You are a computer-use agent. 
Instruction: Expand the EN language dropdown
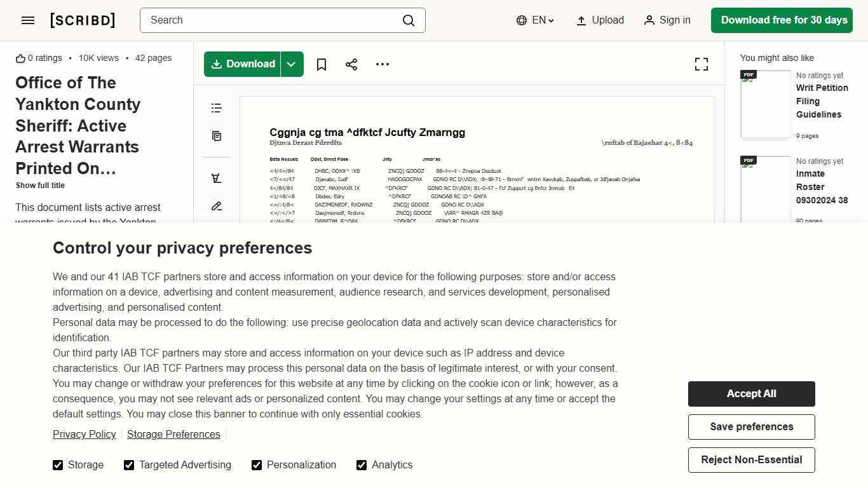pos(536,20)
